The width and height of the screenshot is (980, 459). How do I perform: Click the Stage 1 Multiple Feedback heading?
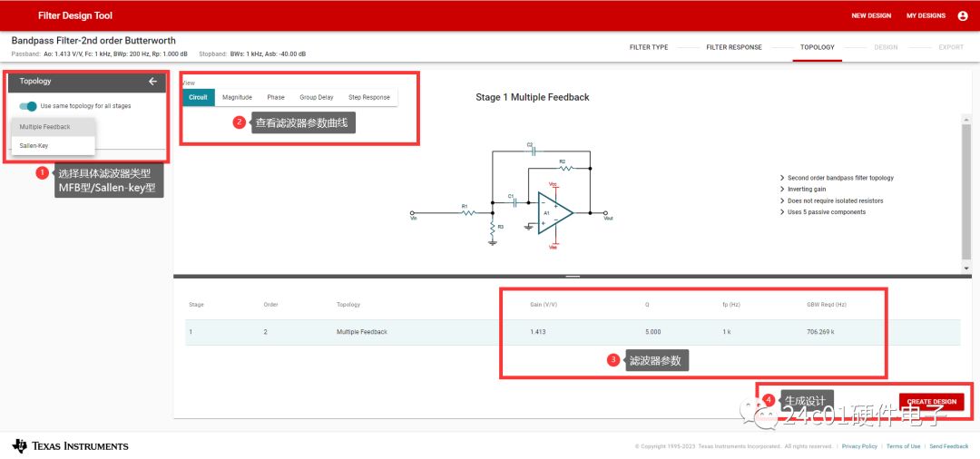coord(533,97)
